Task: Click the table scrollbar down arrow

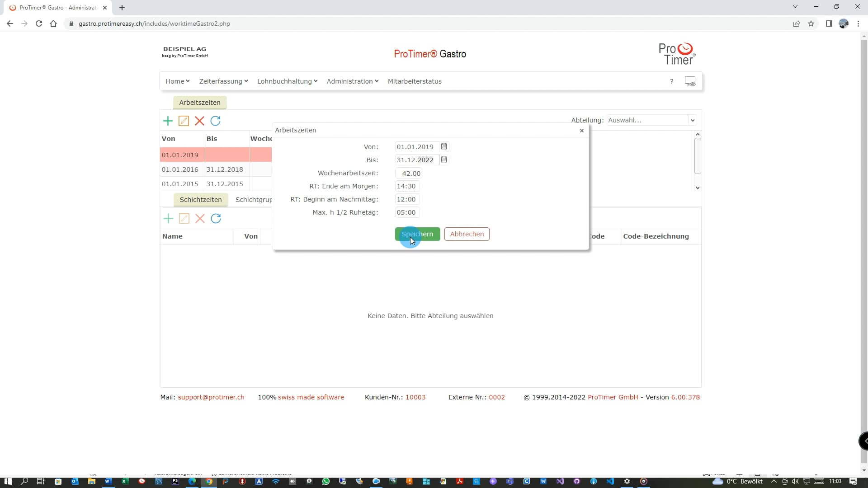Action: [698, 188]
